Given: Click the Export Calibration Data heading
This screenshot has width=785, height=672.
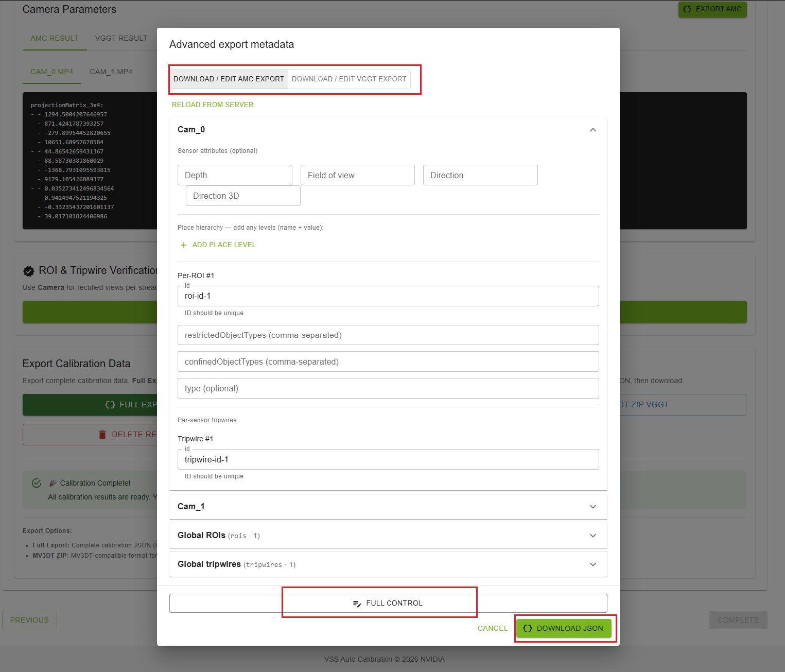Looking at the screenshot, I should click(x=76, y=364).
